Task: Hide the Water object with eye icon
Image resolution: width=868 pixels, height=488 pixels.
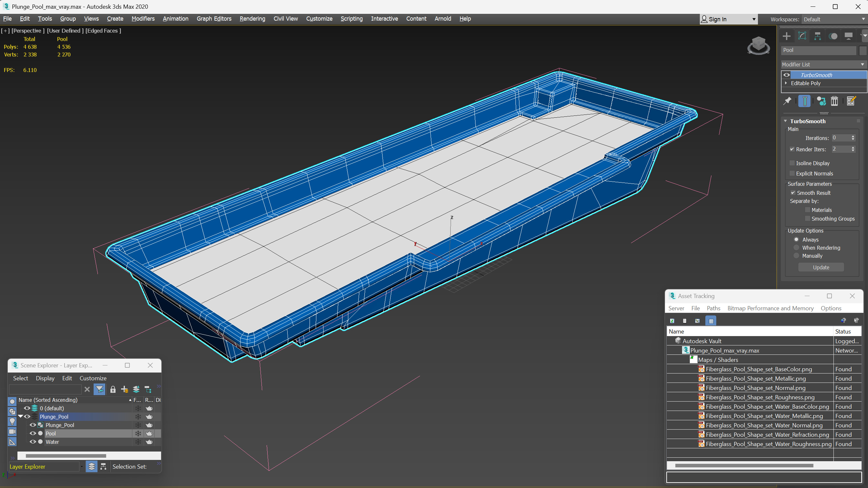Action: (33, 442)
